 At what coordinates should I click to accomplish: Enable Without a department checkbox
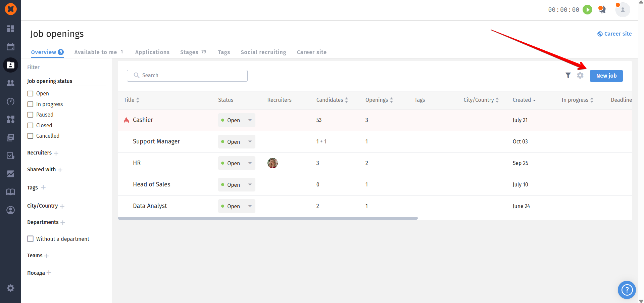coord(31,239)
